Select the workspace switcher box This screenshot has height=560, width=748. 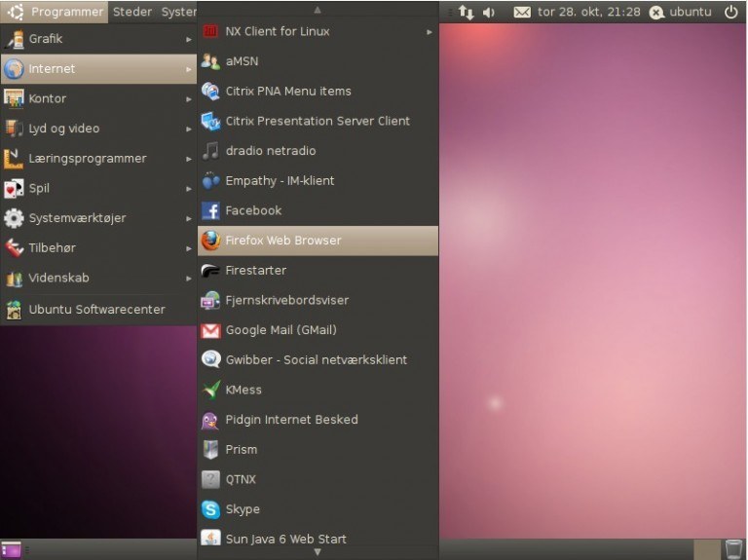(706, 549)
